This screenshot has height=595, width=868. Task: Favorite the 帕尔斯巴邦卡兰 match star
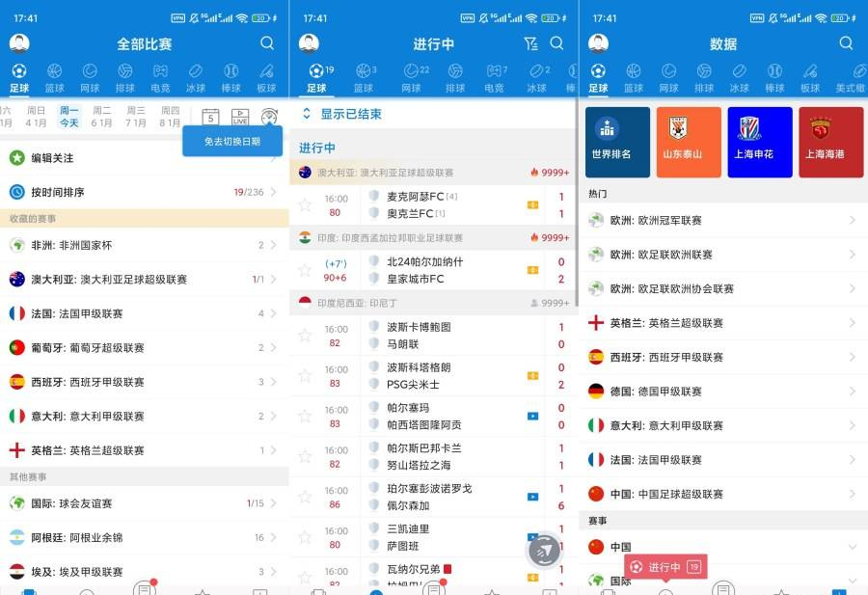click(x=305, y=457)
